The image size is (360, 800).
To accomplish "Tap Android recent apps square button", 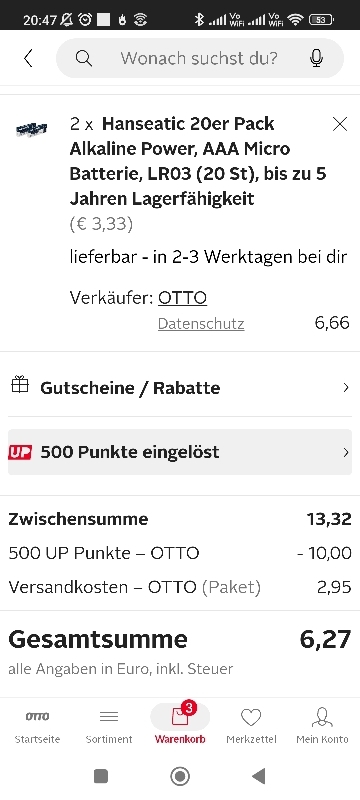I will click(101, 776).
